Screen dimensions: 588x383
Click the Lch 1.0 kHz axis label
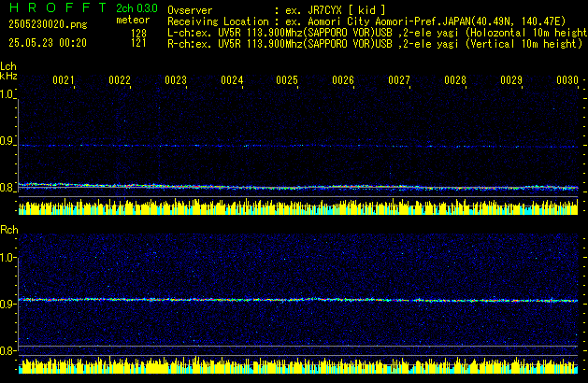click(x=7, y=94)
